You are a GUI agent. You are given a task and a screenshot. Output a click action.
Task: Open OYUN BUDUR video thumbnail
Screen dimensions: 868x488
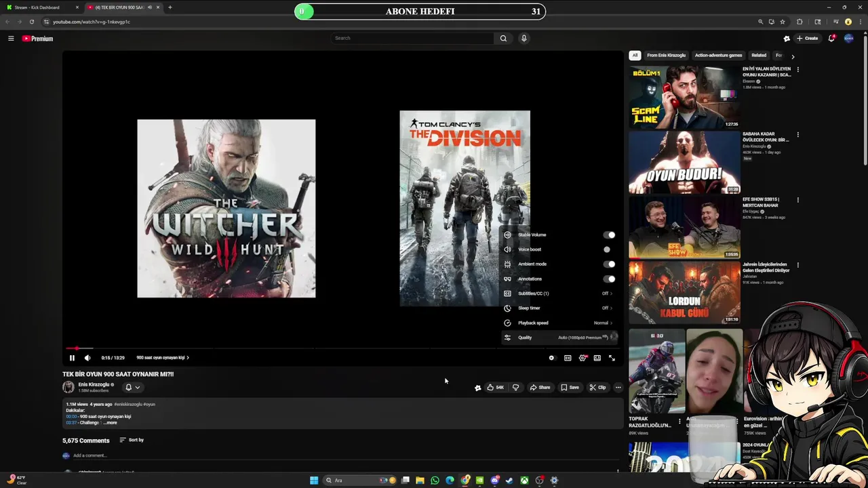684,163
